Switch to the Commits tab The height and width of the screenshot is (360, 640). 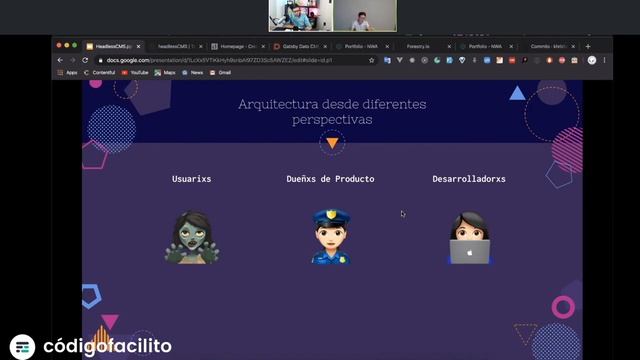coord(548,47)
